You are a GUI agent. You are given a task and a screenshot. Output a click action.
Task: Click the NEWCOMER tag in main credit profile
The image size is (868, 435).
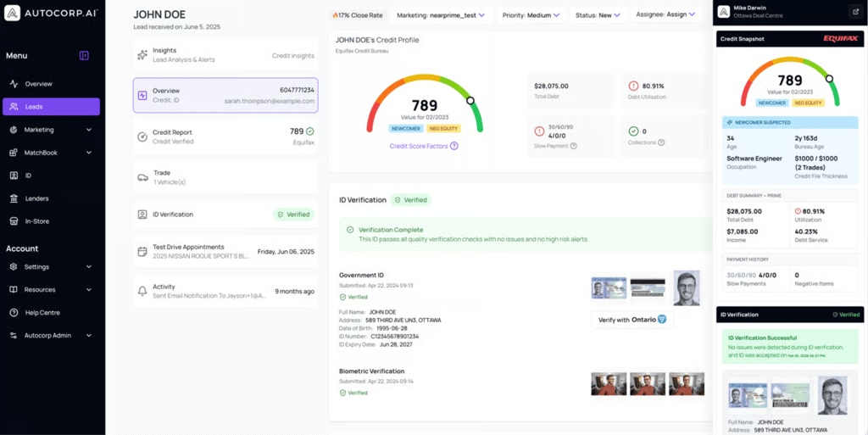pos(406,128)
